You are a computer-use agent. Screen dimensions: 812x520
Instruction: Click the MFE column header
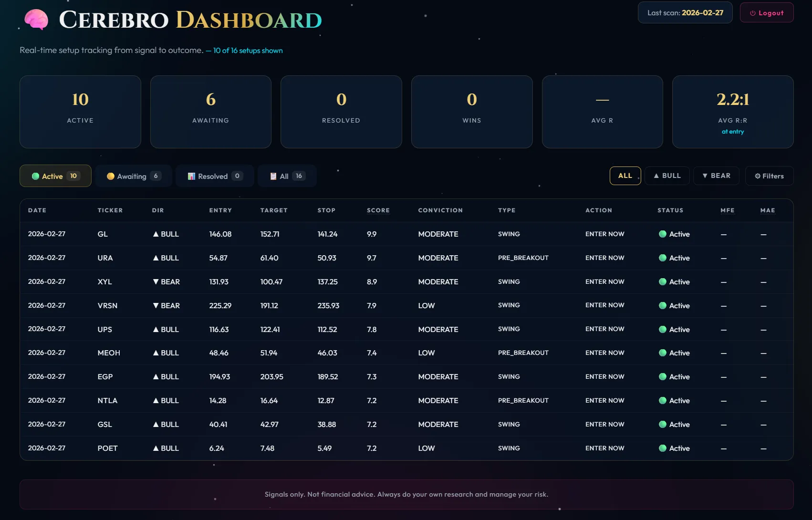pyautogui.click(x=728, y=210)
